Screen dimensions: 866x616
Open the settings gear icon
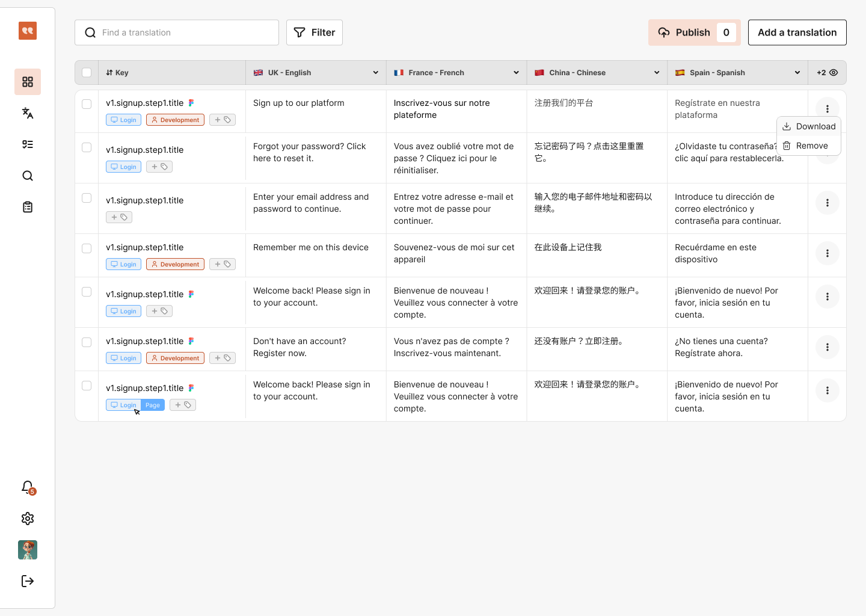28,519
